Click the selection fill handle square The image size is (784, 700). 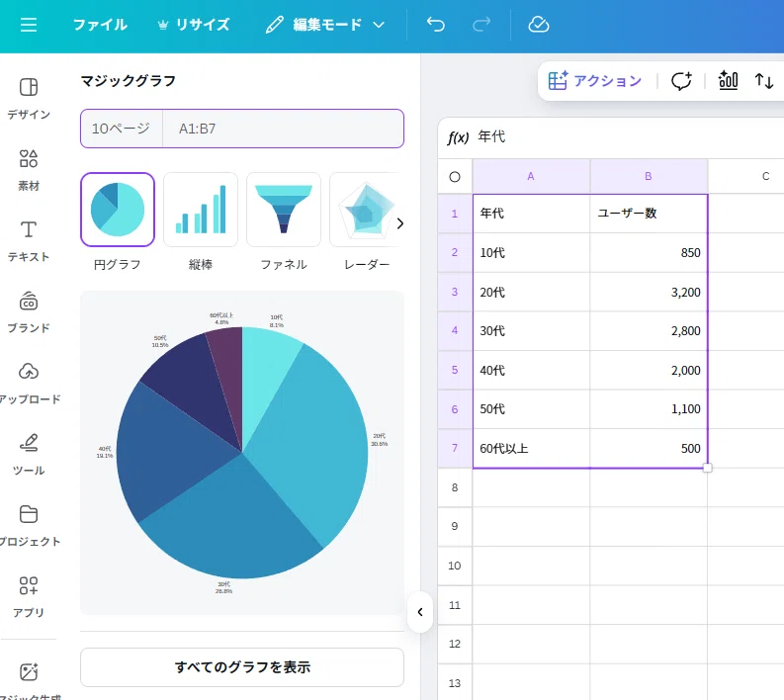pyautogui.click(x=708, y=468)
